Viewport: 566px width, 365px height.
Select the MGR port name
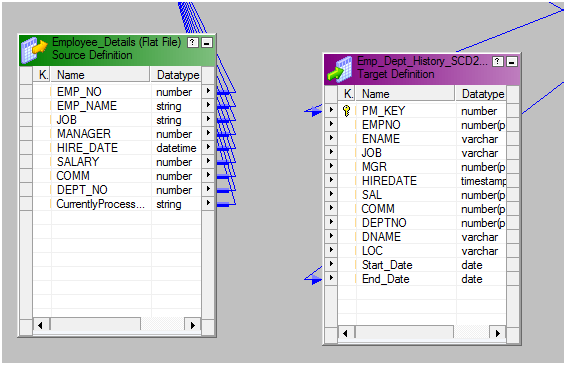click(x=374, y=167)
